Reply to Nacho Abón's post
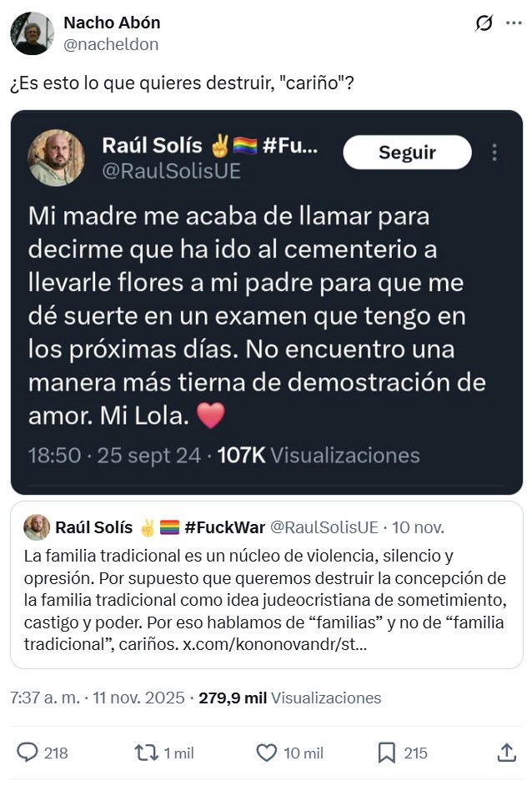Screen dimensions: 532x786 tap(27, 753)
